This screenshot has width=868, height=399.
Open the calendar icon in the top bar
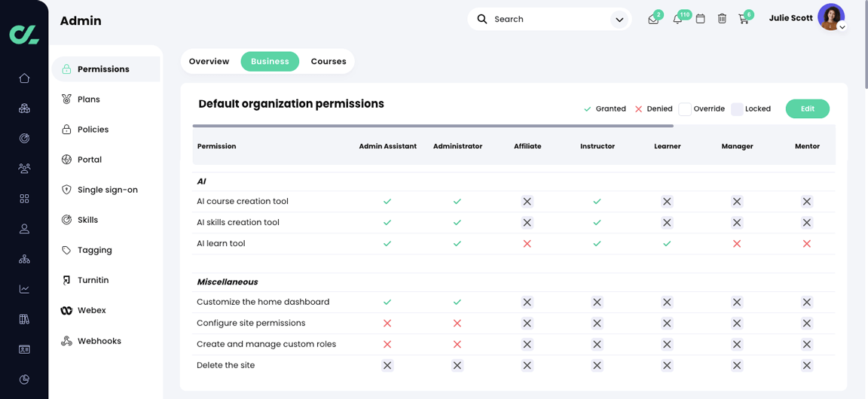coord(700,20)
